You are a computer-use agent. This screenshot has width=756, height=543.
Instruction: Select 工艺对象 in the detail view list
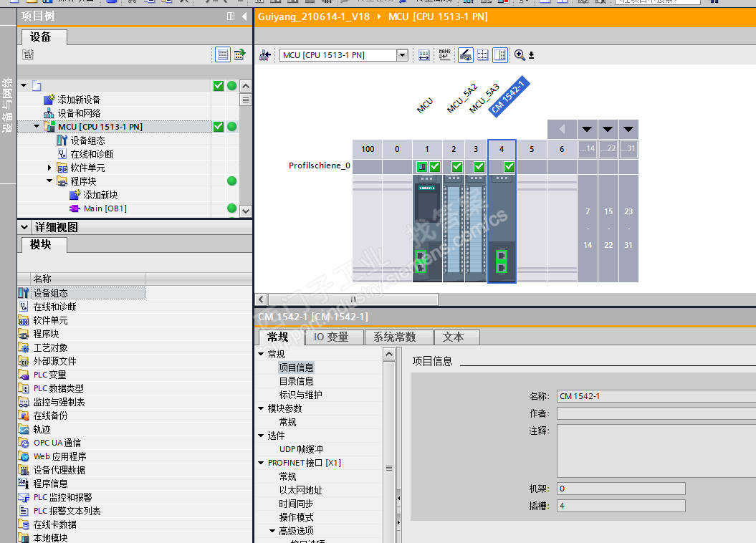tap(50, 348)
